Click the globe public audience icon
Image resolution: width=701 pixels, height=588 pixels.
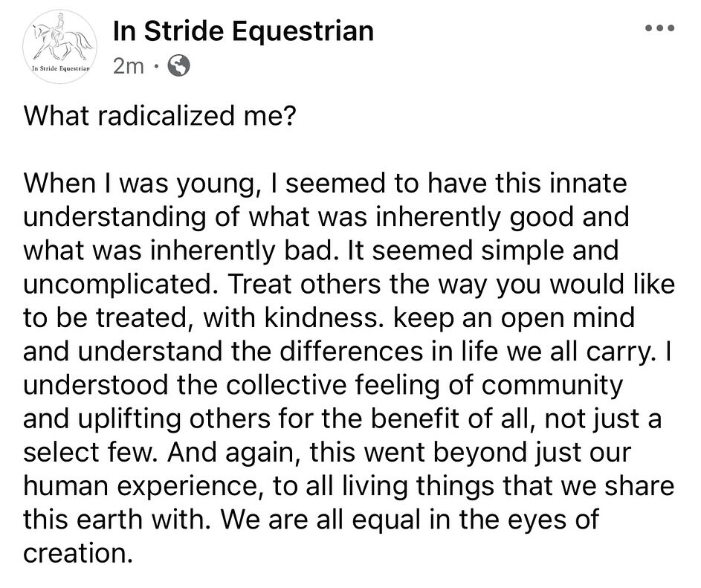pyautogui.click(x=178, y=66)
